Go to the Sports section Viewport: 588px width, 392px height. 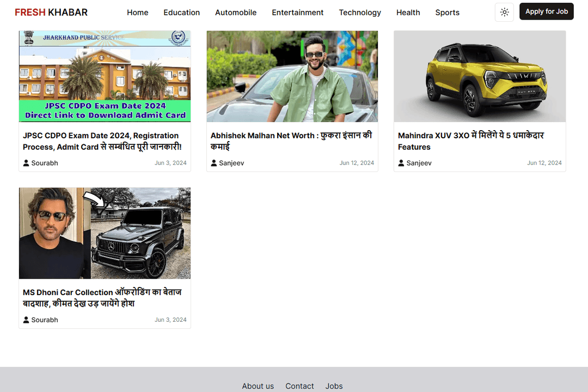point(448,13)
